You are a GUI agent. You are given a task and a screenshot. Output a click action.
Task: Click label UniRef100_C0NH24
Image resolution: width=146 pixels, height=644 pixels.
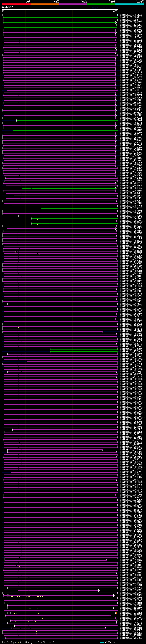(131, 72)
